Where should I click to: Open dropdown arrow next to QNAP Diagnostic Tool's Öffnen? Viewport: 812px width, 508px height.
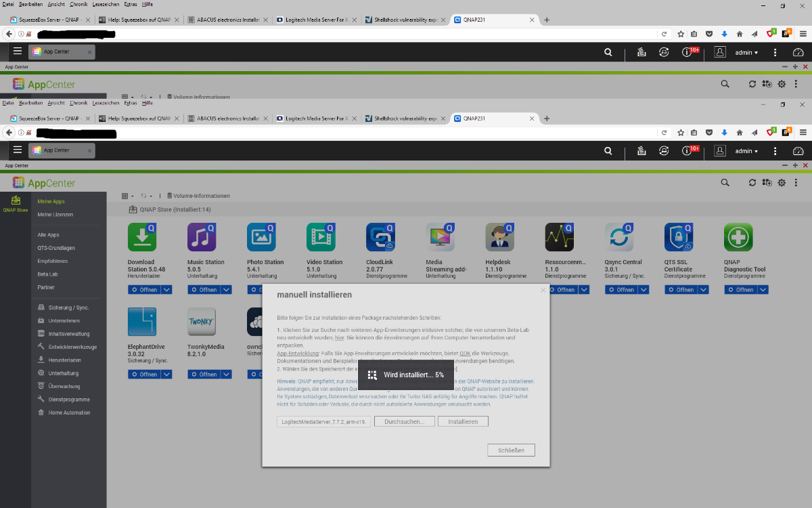click(x=763, y=290)
